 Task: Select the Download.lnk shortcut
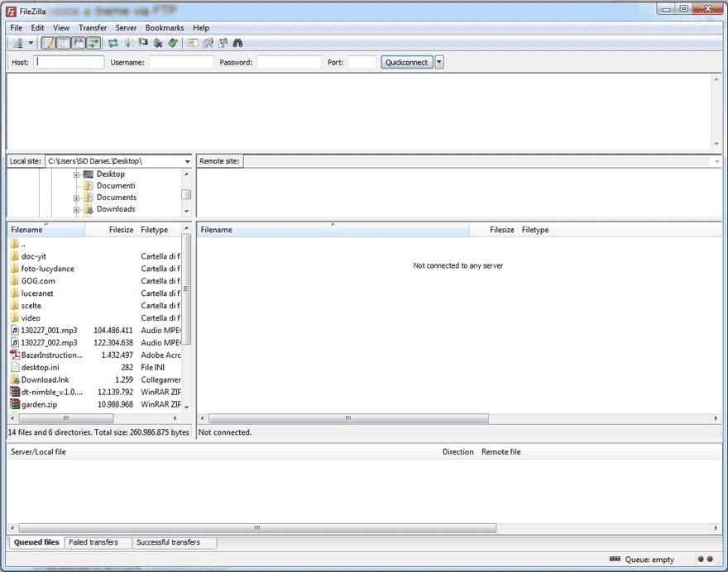coord(94,379)
